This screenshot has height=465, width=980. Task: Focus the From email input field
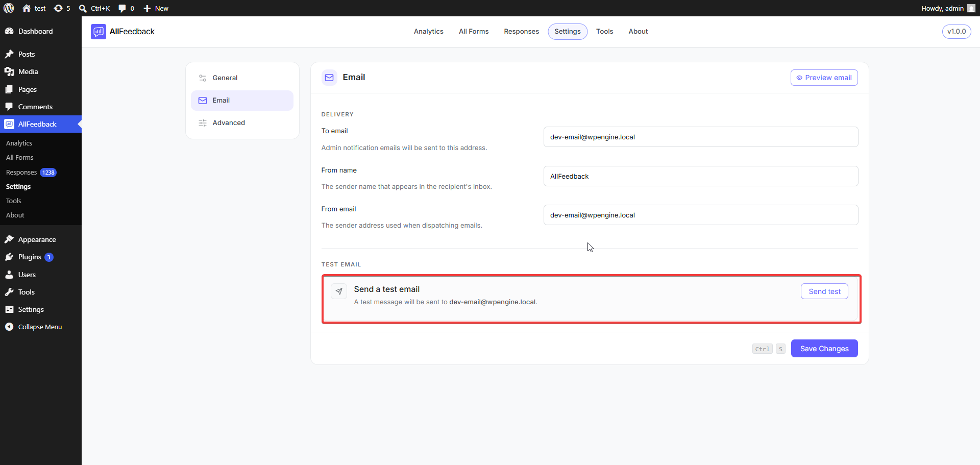[701, 215]
